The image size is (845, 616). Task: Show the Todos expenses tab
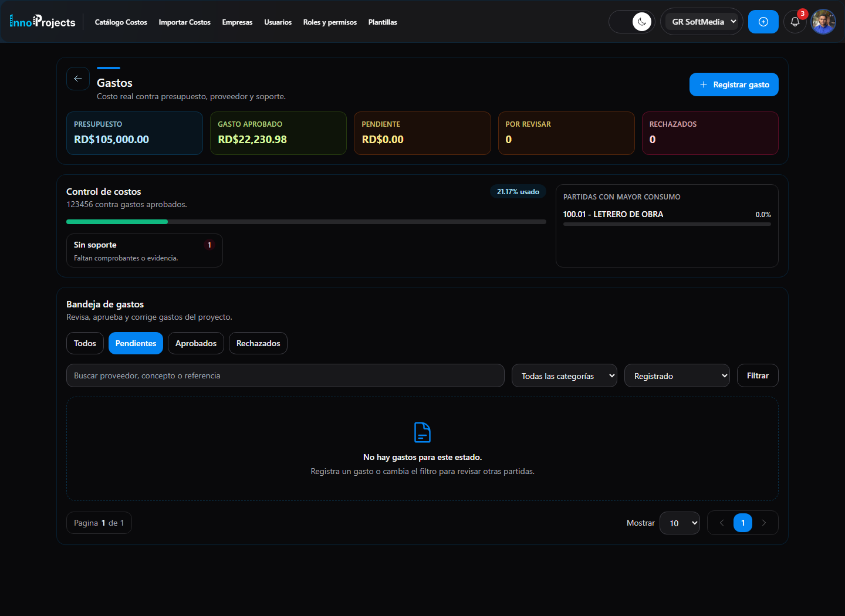coord(85,343)
